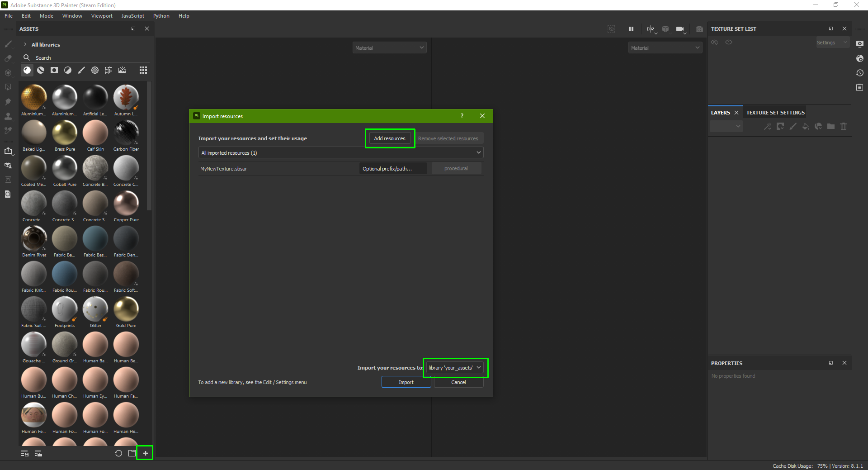Open the Python menu
This screenshot has width=868, height=470.
pyautogui.click(x=161, y=16)
